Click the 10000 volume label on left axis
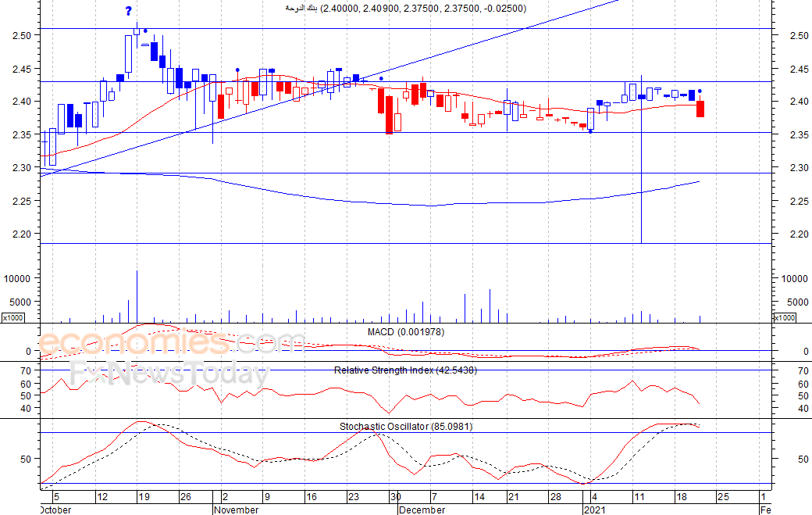 [x=17, y=279]
